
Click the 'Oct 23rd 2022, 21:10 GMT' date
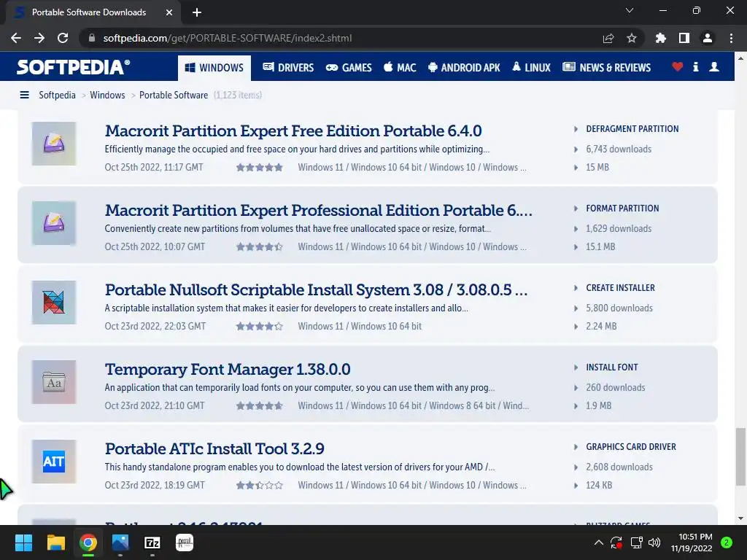coord(155,405)
